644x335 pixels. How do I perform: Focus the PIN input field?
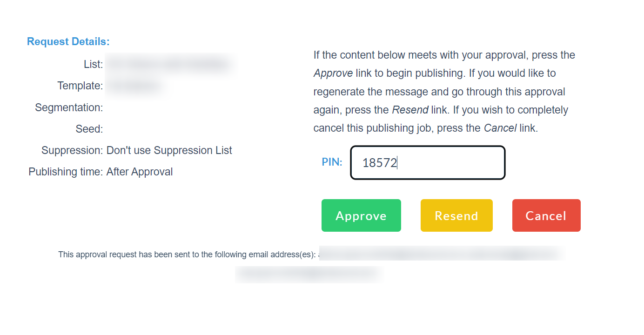click(427, 163)
